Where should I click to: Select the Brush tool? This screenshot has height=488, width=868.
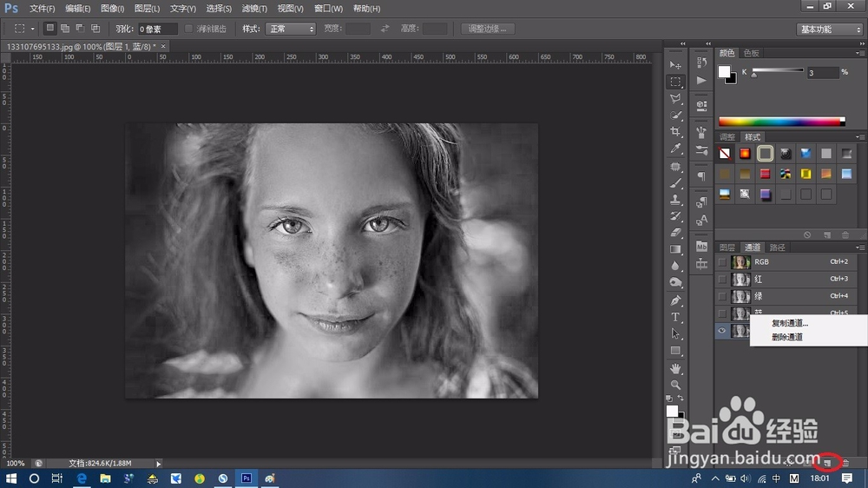point(675,183)
